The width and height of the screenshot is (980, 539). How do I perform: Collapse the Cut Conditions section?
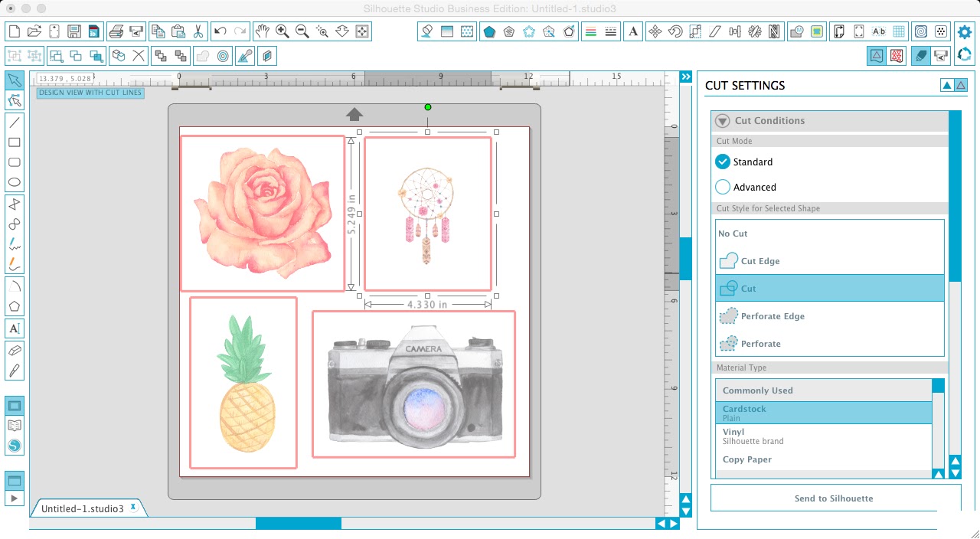coord(722,120)
